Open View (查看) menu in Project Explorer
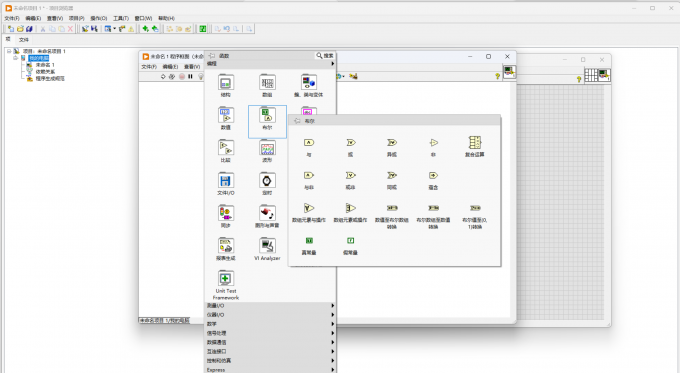Screen dimensions: 680x373 coord(55,18)
